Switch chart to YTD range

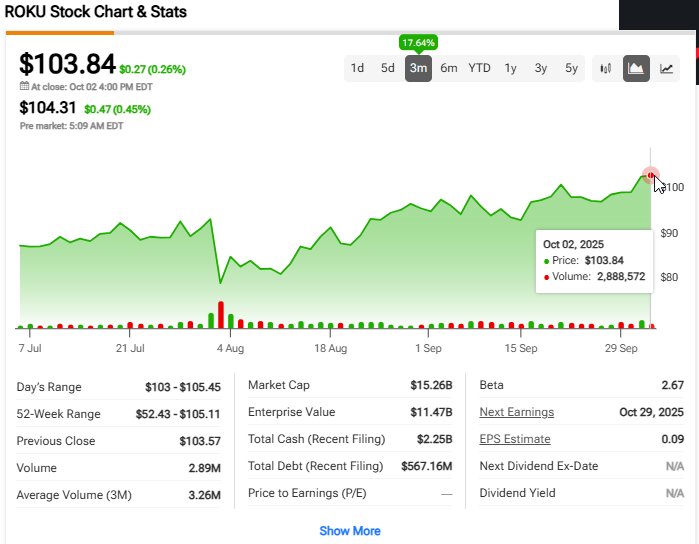coord(480,69)
